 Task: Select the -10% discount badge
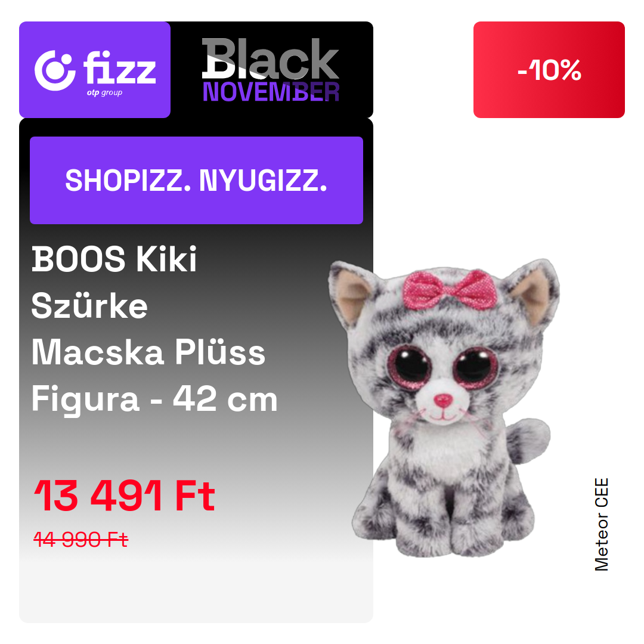pos(549,70)
